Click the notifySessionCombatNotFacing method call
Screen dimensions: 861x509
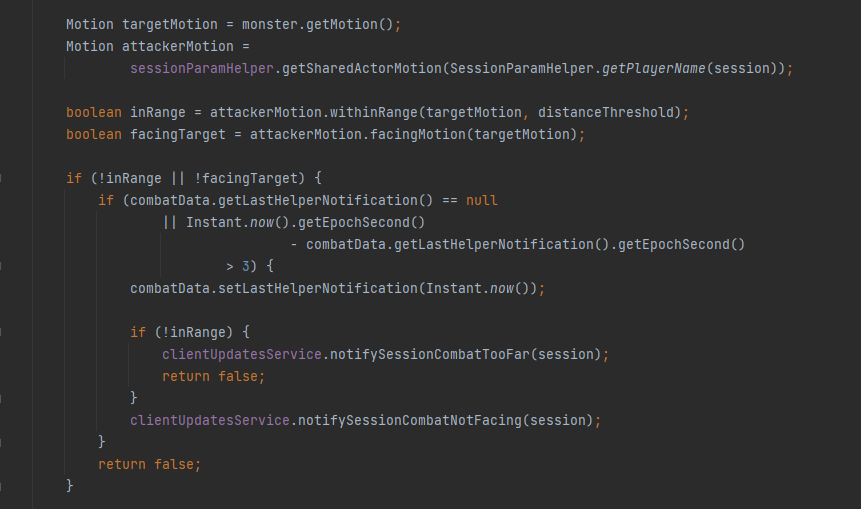(x=410, y=421)
